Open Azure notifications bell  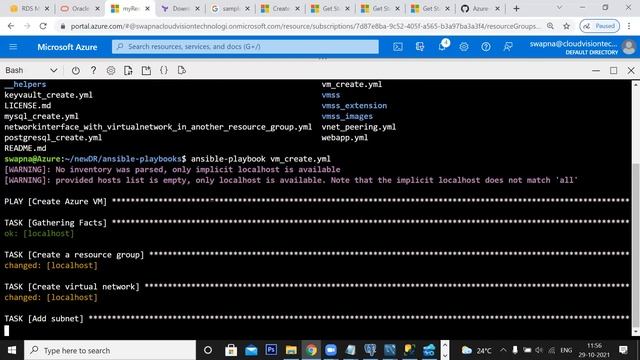click(442, 46)
